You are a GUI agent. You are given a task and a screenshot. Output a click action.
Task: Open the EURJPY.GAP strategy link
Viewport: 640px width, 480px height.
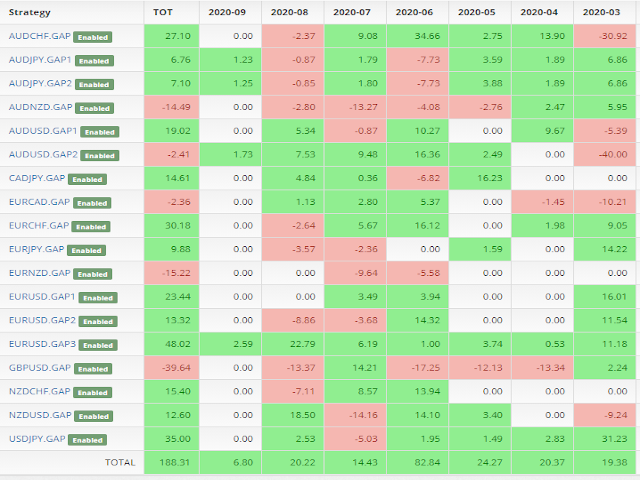tap(36, 249)
